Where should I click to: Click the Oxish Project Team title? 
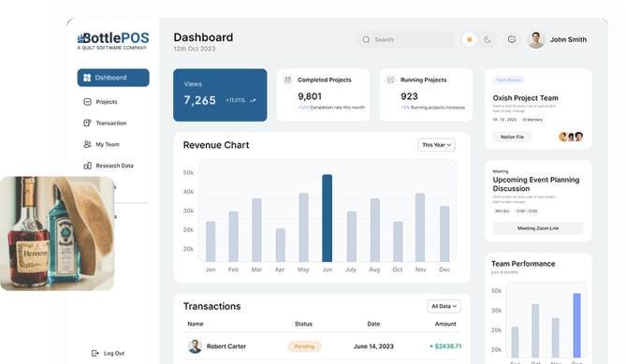click(525, 98)
